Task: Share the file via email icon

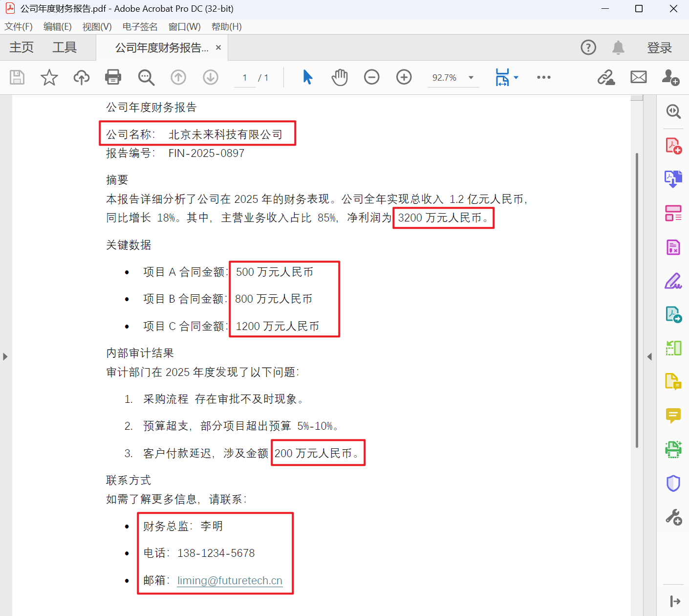Action: (x=638, y=77)
